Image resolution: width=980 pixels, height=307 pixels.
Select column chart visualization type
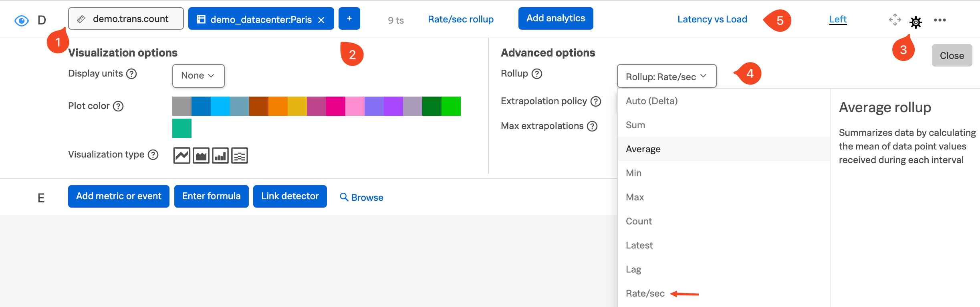[220, 156]
